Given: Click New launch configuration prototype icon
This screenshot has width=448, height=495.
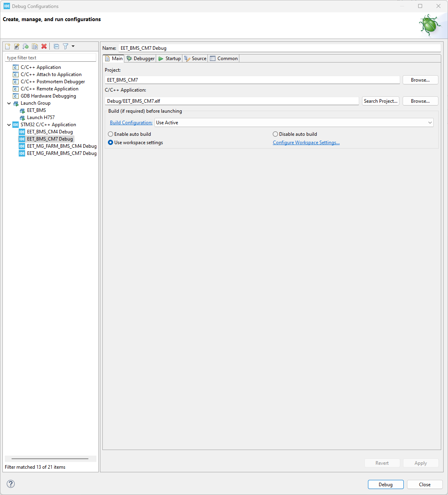Looking at the screenshot, I should tap(17, 46).
